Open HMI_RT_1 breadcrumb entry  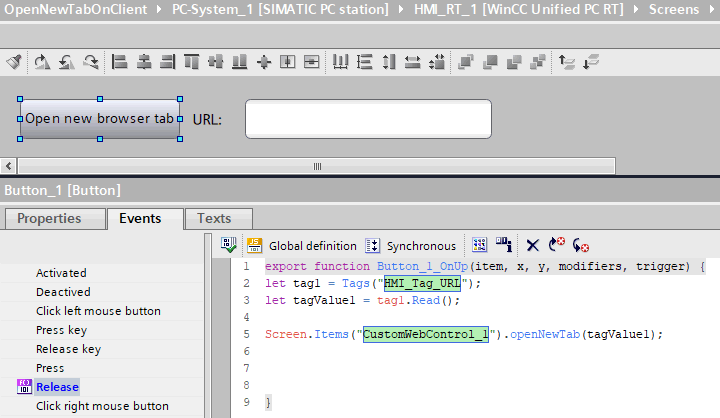(x=519, y=9)
